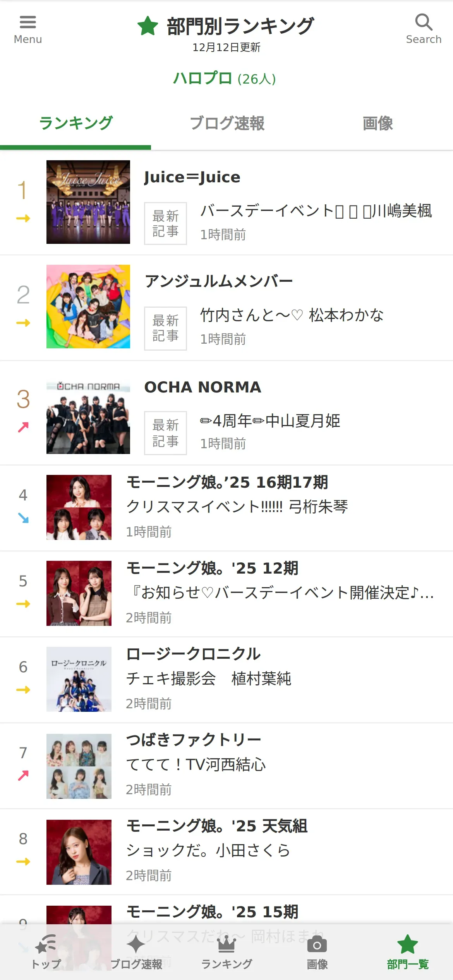Open the ロージークロニクル ranking entry

(226, 680)
